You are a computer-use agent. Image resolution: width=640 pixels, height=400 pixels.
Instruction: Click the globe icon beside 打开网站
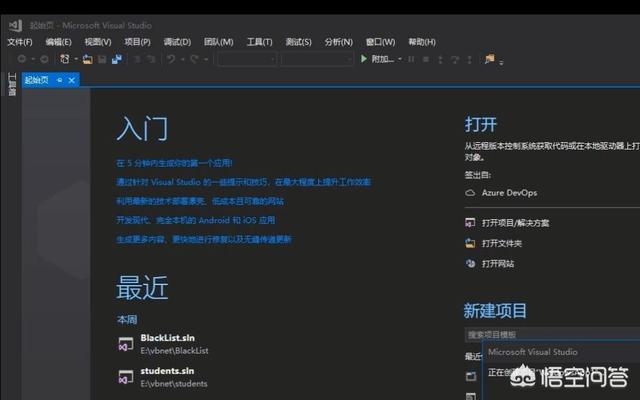(x=470, y=263)
